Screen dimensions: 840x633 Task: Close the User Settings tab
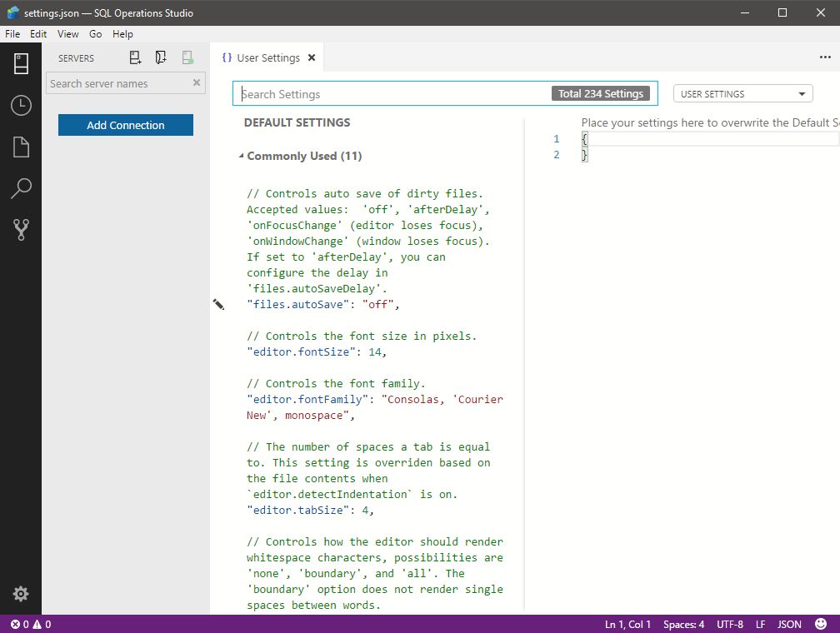(x=312, y=57)
